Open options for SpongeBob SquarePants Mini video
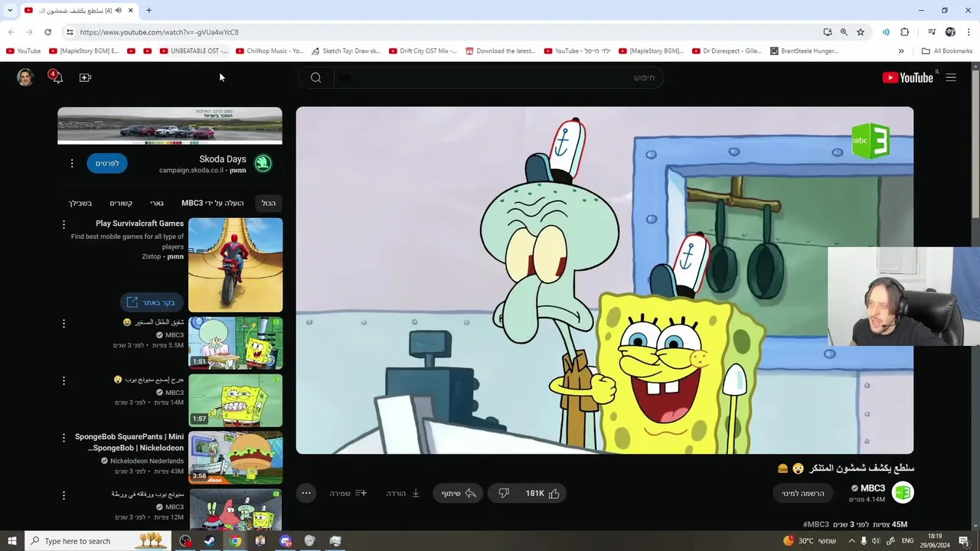The image size is (980, 551). point(64,438)
